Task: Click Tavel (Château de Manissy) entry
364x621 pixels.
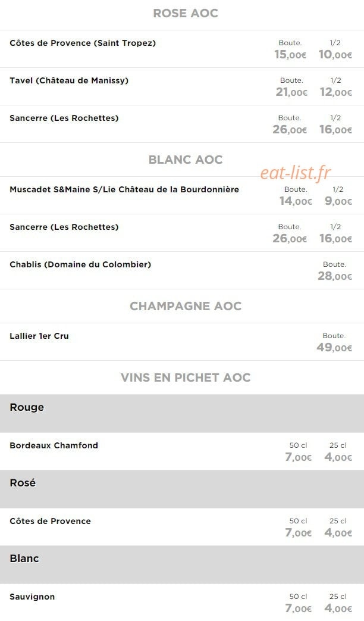Action: click(x=69, y=80)
